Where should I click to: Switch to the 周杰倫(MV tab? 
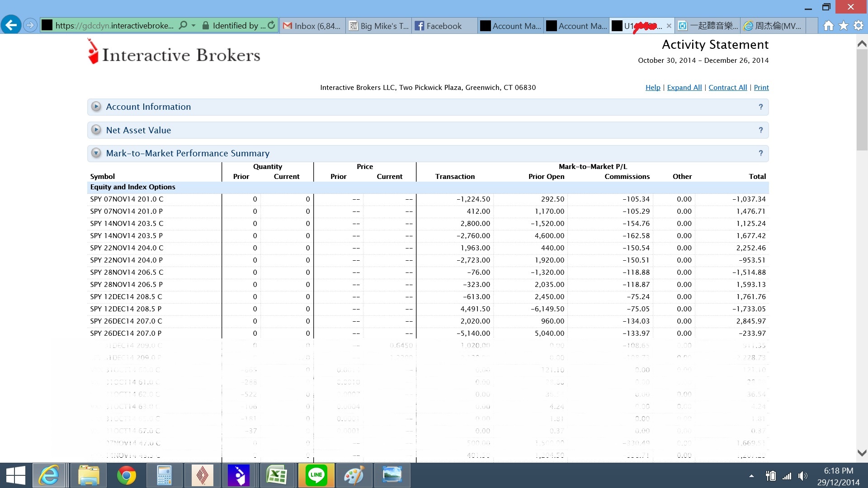tap(774, 26)
